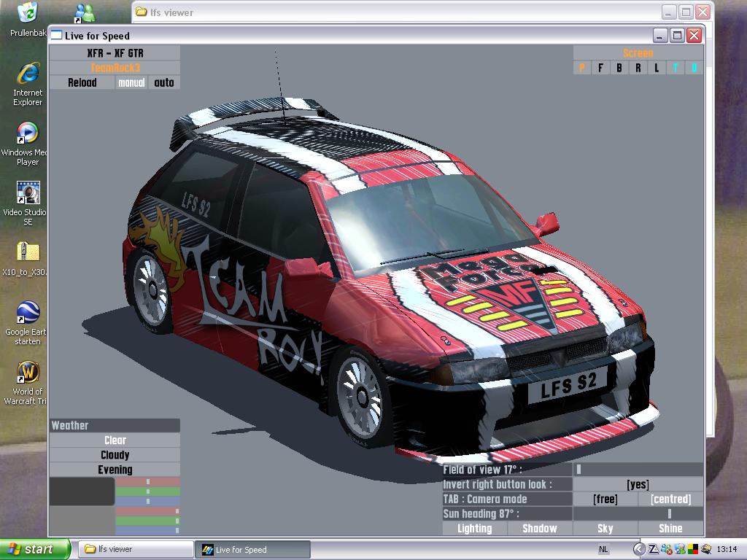Open the Shadow tab
Viewport: 747px width, 560px height.
coord(540,529)
